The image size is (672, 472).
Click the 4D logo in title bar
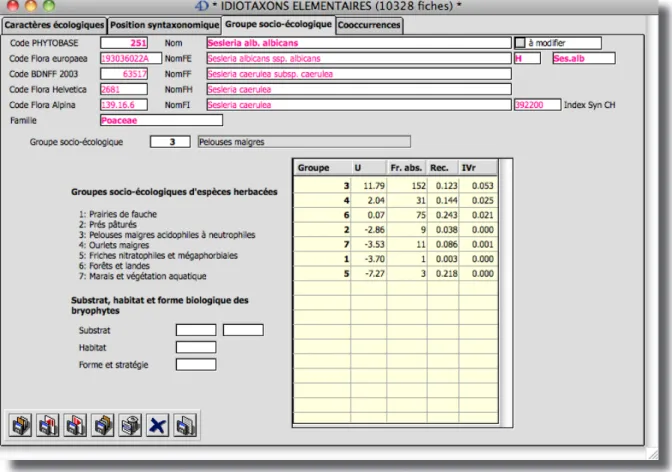[201, 6]
